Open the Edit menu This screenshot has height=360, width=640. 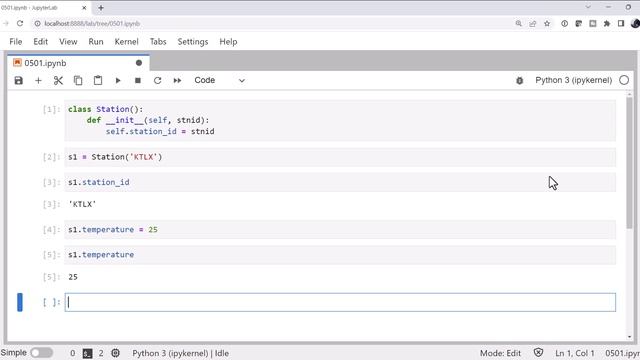[40, 42]
